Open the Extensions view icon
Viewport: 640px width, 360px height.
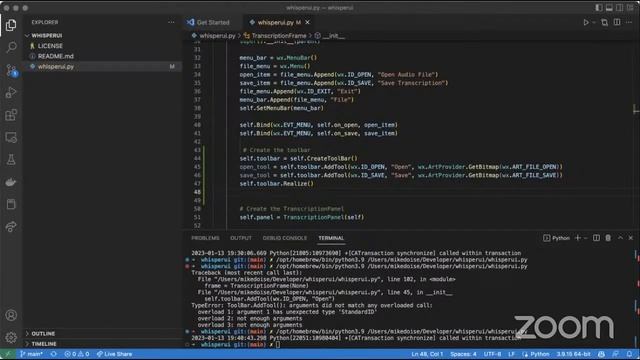(x=11, y=115)
